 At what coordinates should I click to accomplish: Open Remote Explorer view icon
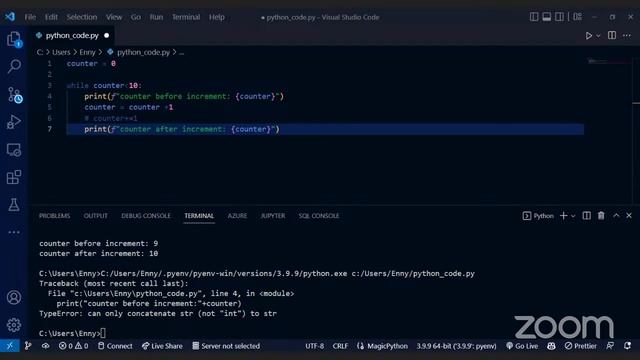tap(14, 150)
